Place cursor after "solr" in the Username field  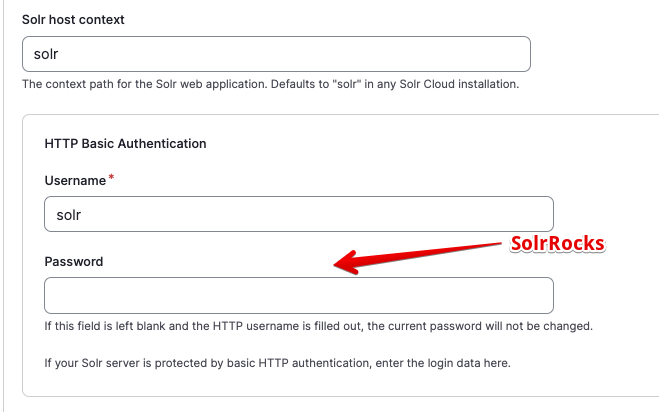[82, 215]
